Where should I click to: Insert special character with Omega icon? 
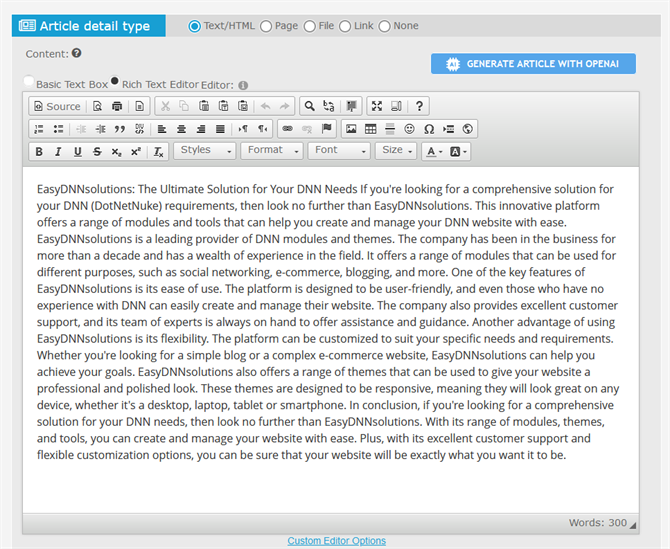click(429, 129)
